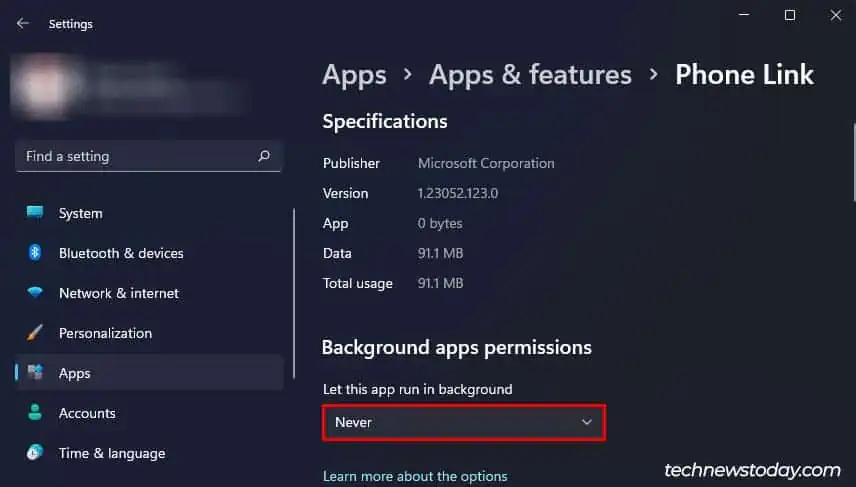Viewport: 856px width, 487px height.
Task: Click the main page vertical scrollbar
Action: [853, 163]
